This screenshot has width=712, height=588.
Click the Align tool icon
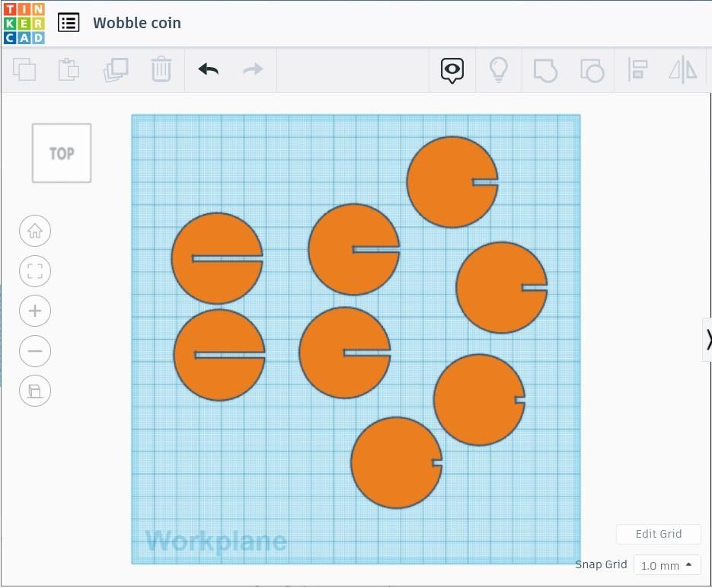637,70
